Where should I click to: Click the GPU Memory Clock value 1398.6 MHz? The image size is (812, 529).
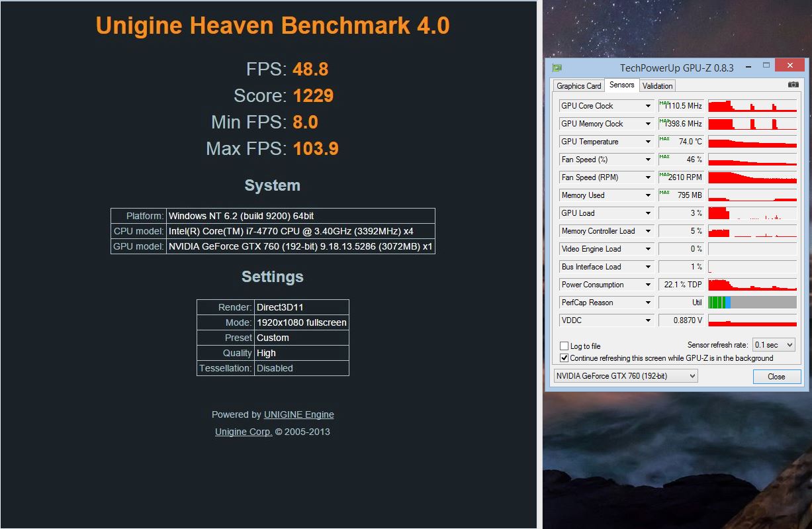[x=682, y=124]
